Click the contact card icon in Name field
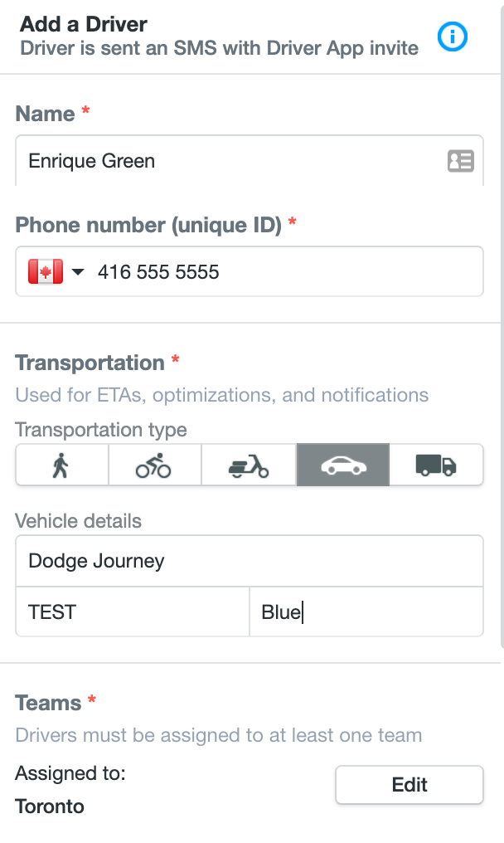The image size is (504, 843). 460,161
